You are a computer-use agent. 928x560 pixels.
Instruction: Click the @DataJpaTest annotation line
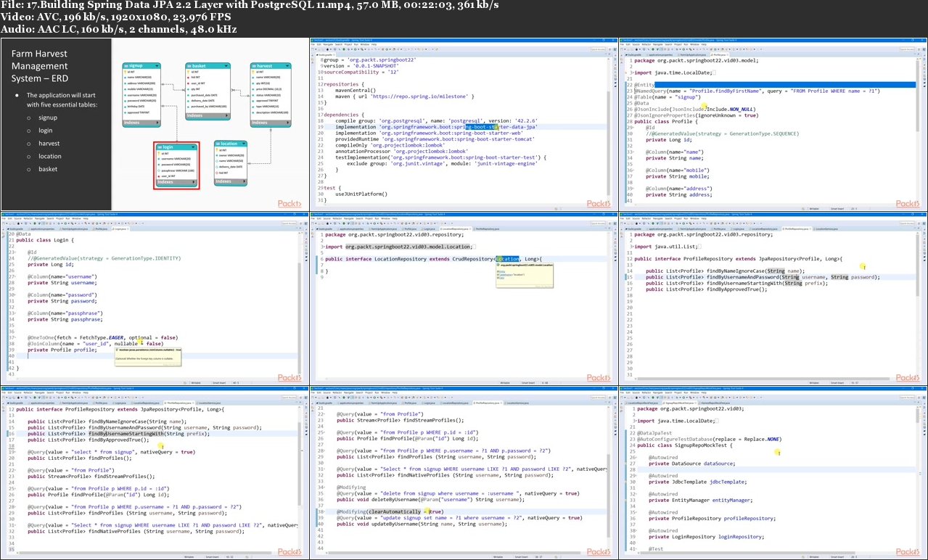[655, 433]
